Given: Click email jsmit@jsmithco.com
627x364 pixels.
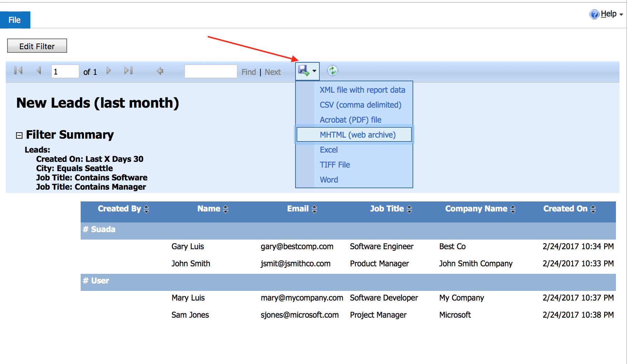Looking at the screenshot, I should pos(295,263).
